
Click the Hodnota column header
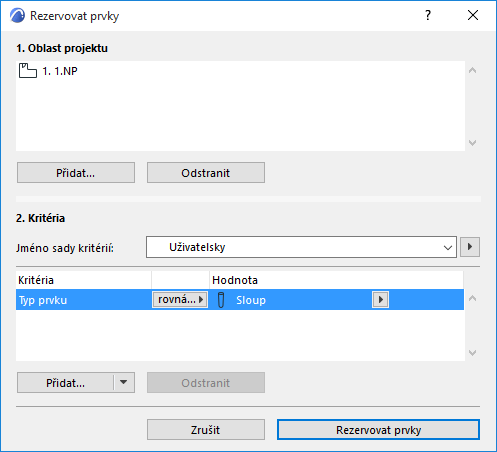point(337,280)
